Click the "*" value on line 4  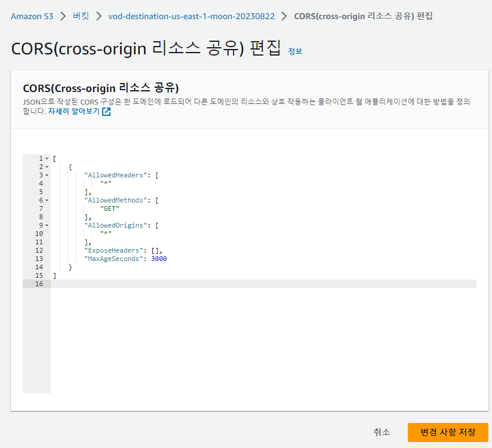(x=106, y=183)
